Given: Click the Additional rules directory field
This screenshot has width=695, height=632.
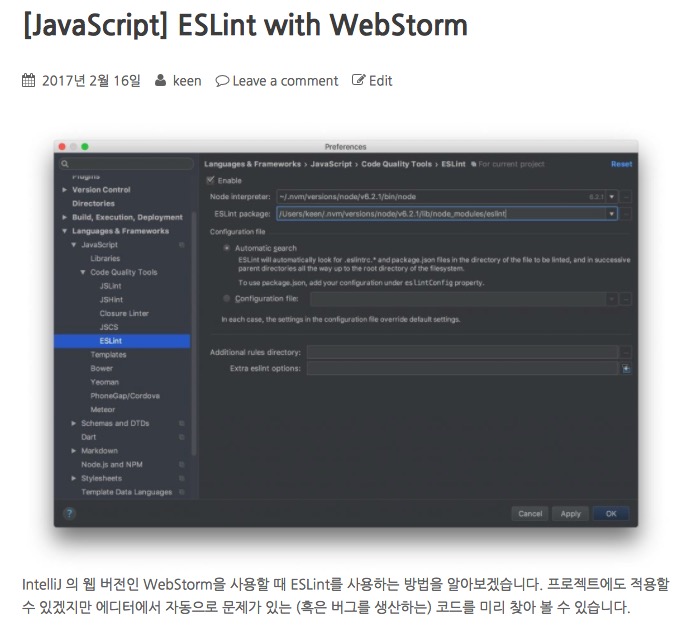Looking at the screenshot, I should click(x=463, y=352).
